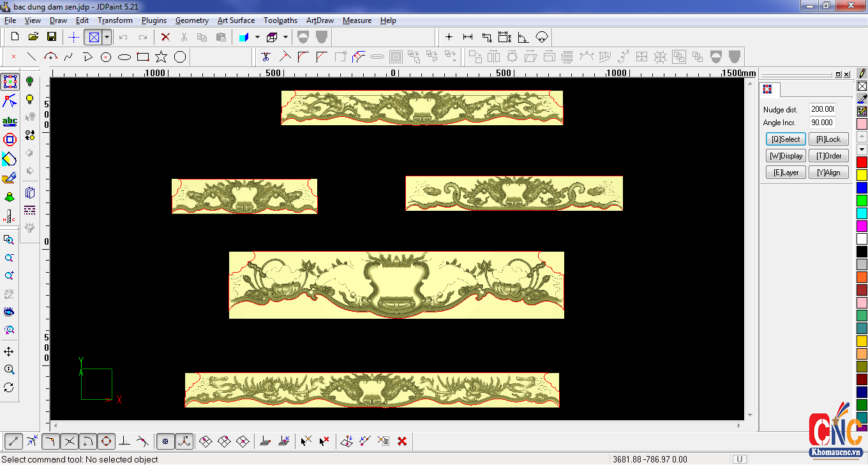Select the rectangle drawing tool
The height and width of the screenshot is (465, 868).
pyautogui.click(x=143, y=57)
